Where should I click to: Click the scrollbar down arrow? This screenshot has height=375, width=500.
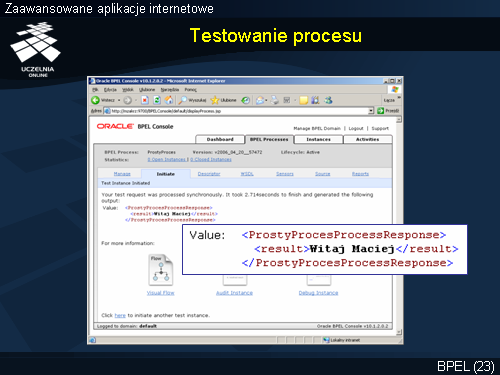pos(399,332)
